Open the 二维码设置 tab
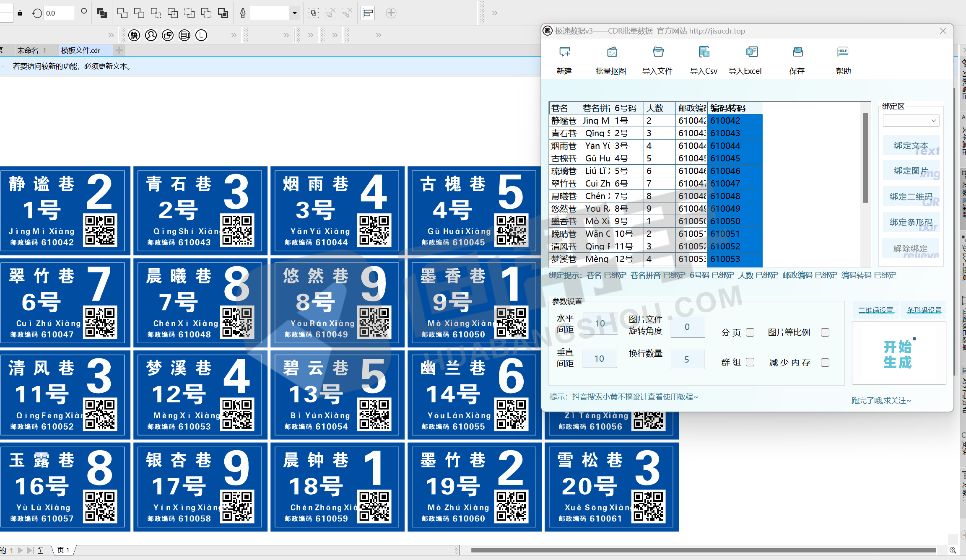The width and height of the screenshot is (966, 560). click(876, 310)
